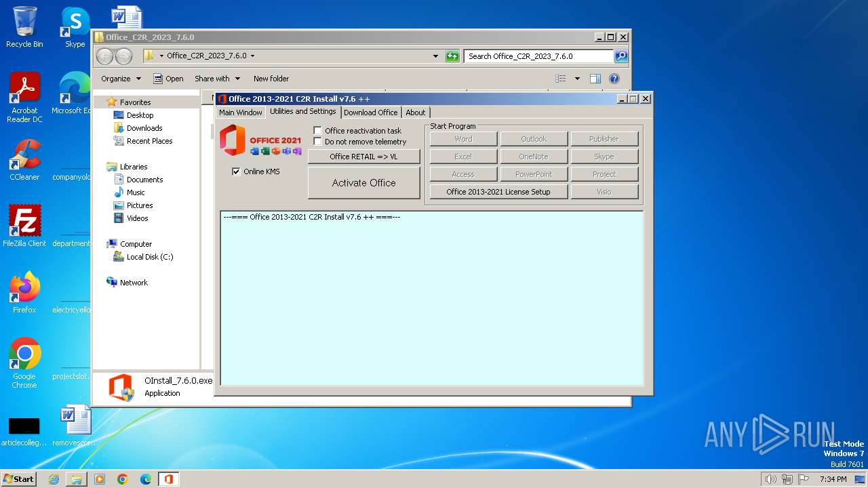The image size is (868, 488).
Task: Click the taskbar clock showing 7:34 PM
Action: tap(833, 479)
